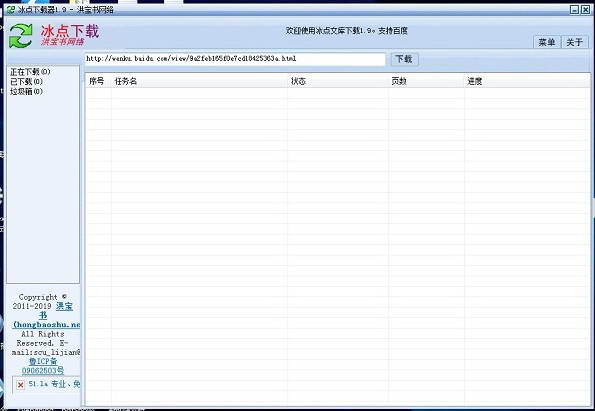Click the 欢迎使用冰点文库下载 welcome text
The image size is (595, 411).
[x=346, y=31]
